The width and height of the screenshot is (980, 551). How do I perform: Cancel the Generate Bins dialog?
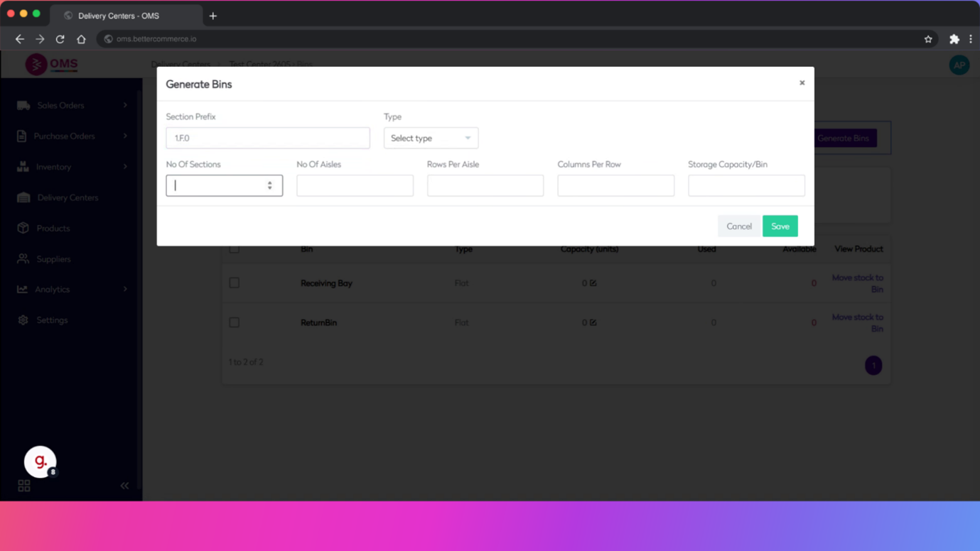click(738, 226)
